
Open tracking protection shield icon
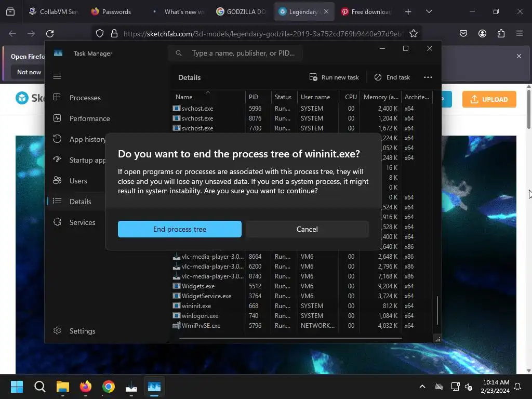pos(99,34)
